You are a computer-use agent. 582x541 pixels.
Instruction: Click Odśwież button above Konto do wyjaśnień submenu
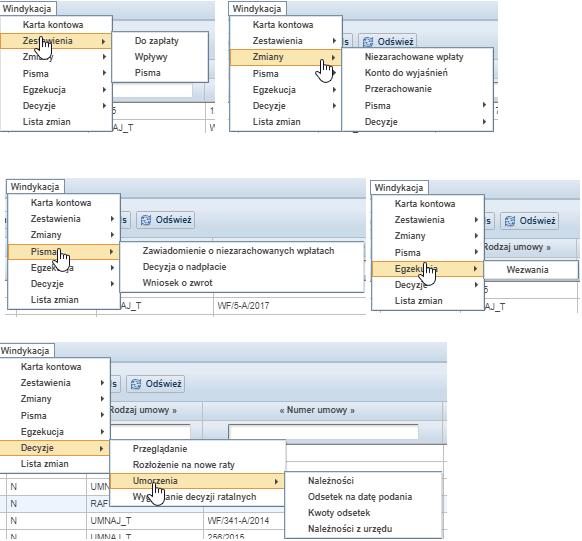(388, 41)
